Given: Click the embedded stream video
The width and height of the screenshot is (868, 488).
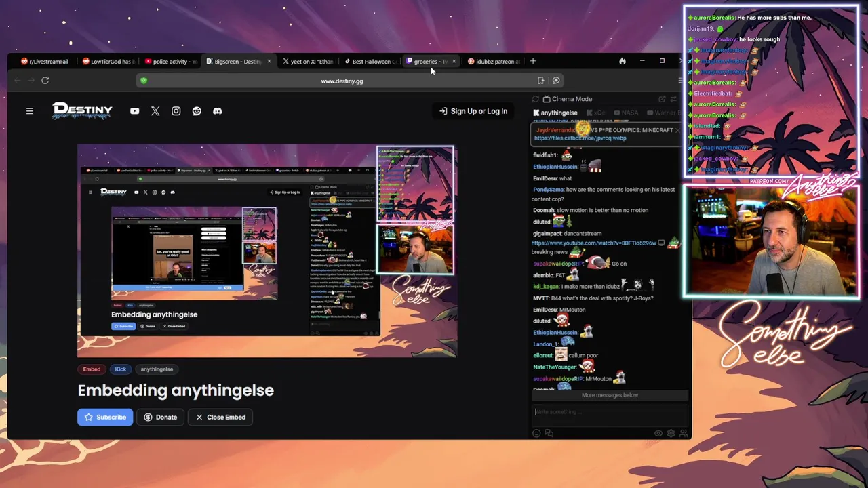Looking at the screenshot, I should click(x=267, y=251).
